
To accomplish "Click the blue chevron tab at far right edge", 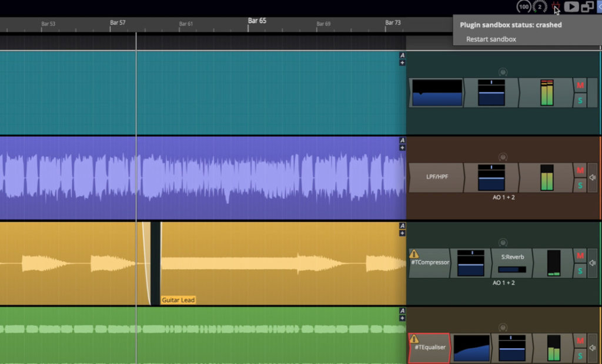I will coord(599,7).
